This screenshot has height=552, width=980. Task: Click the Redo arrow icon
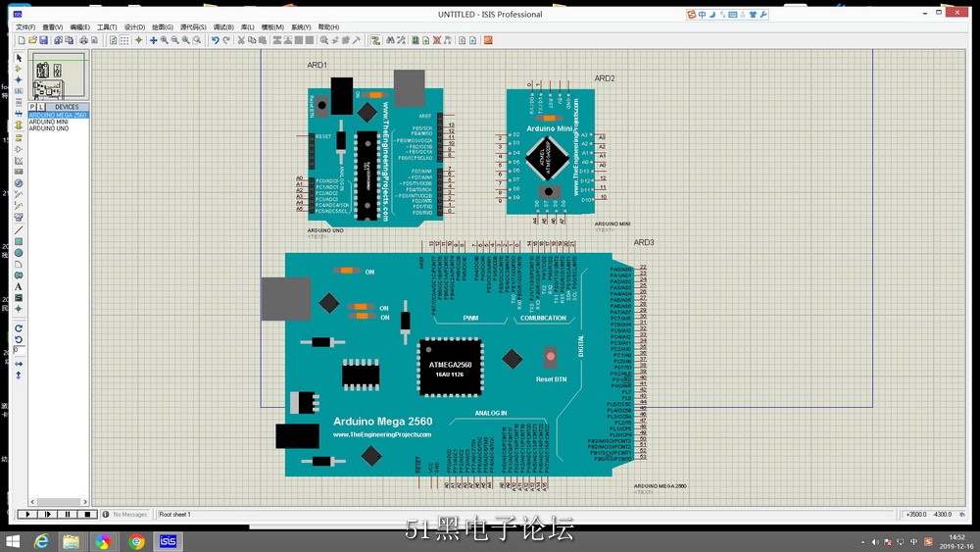click(x=226, y=40)
